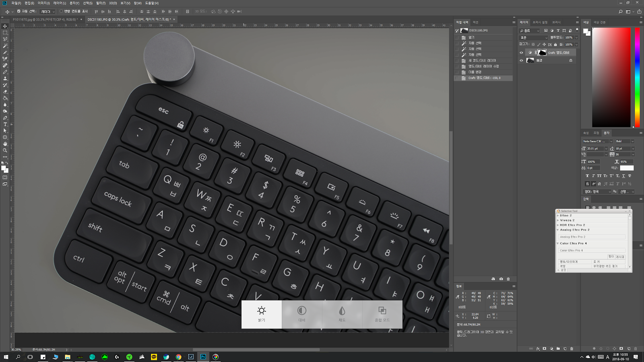Delete layer with trash icon in Layers panel
This screenshot has width=644, height=362.
572,349
